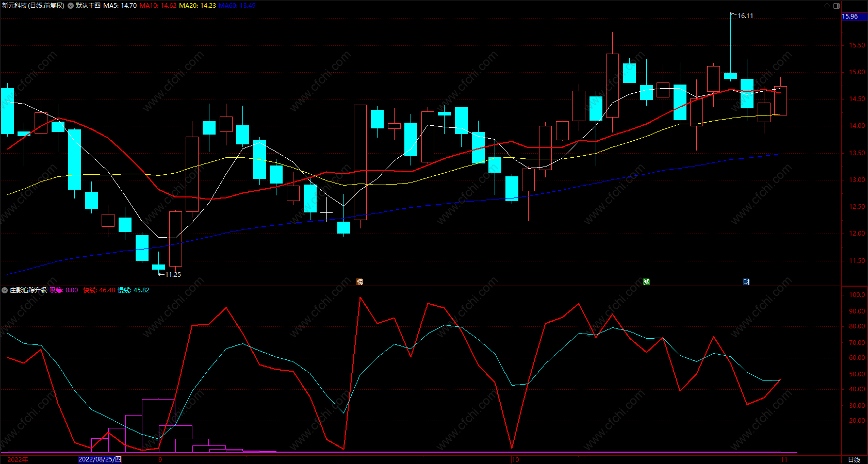Click the 30.00 indicator axis label
The image size is (868, 464).
857,406
